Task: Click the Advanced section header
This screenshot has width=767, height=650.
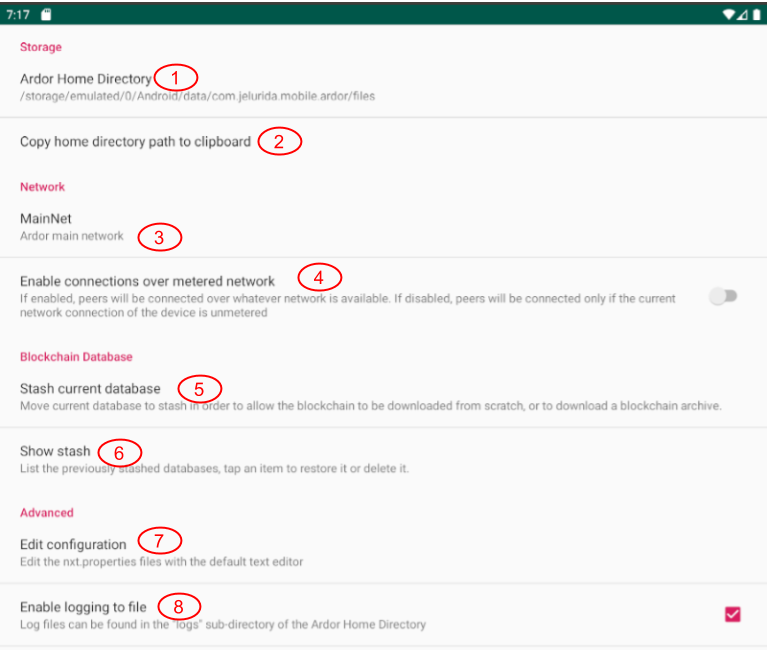Action: [47, 512]
